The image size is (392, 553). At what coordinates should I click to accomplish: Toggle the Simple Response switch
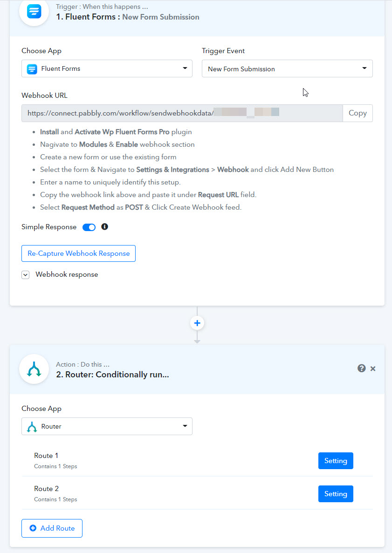[x=89, y=227]
